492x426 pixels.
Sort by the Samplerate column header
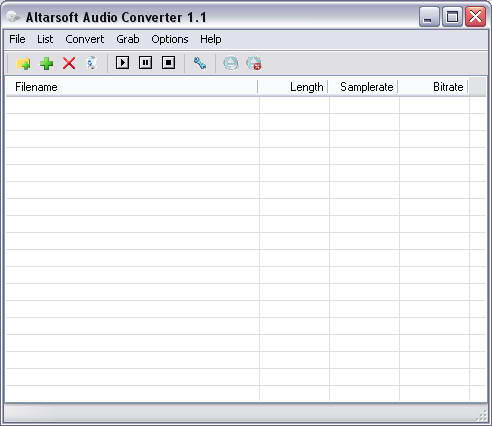[x=363, y=87]
